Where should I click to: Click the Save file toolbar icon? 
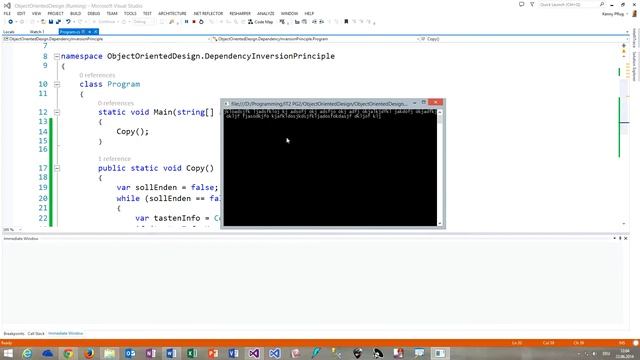51,22
